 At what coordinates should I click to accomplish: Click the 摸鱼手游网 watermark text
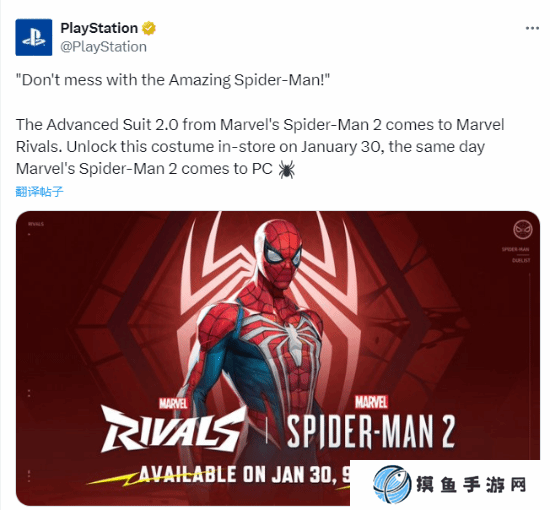471,485
